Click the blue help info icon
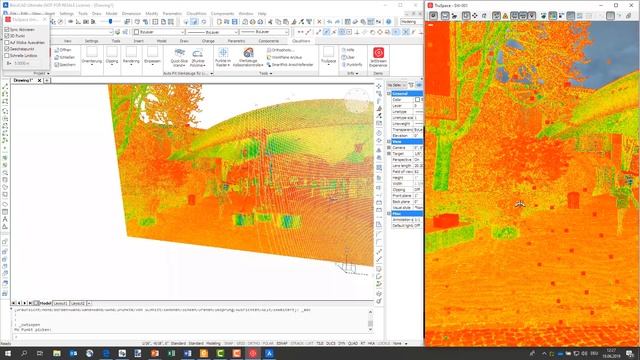This screenshot has width=640, height=360. (x=389, y=22)
